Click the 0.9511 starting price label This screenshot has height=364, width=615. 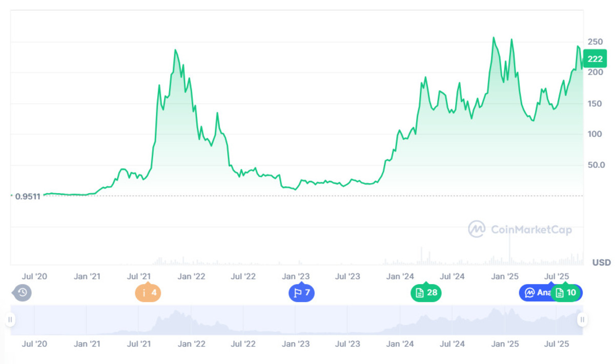26,196
